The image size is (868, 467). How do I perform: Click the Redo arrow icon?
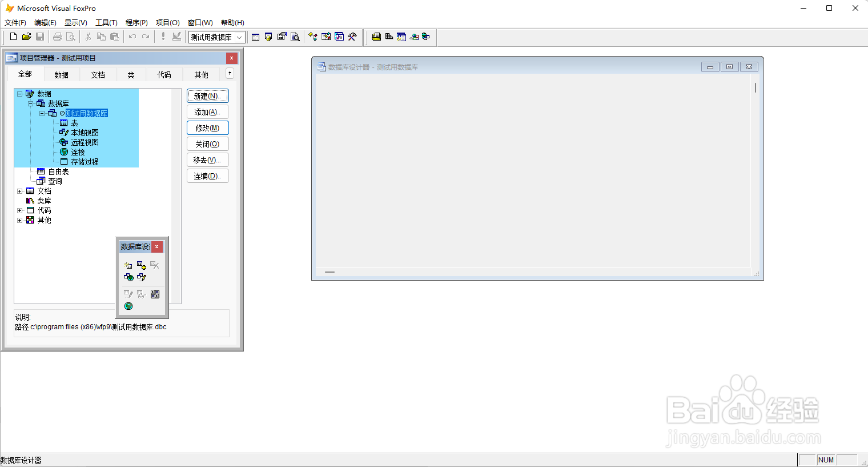pyautogui.click(x=146, y=37)
